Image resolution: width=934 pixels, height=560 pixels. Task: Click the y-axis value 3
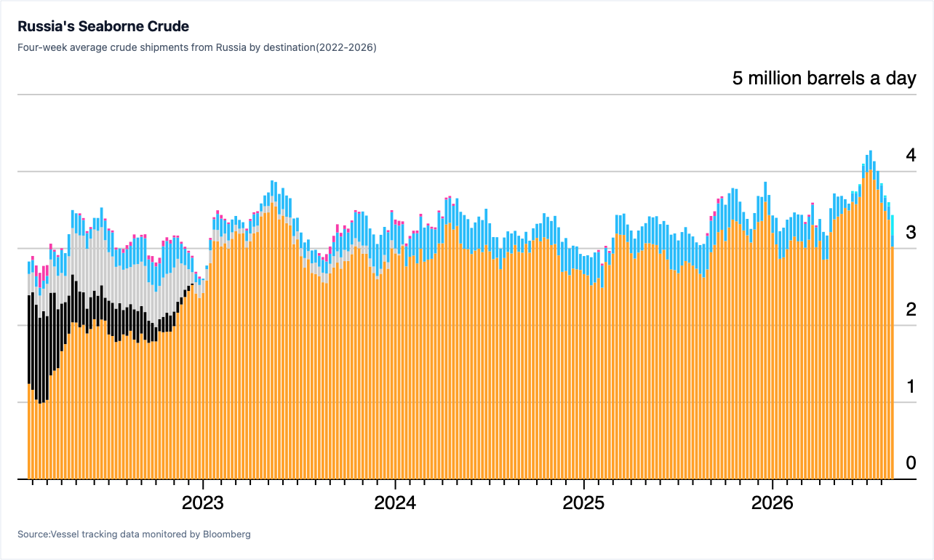(x=911, y=232)
